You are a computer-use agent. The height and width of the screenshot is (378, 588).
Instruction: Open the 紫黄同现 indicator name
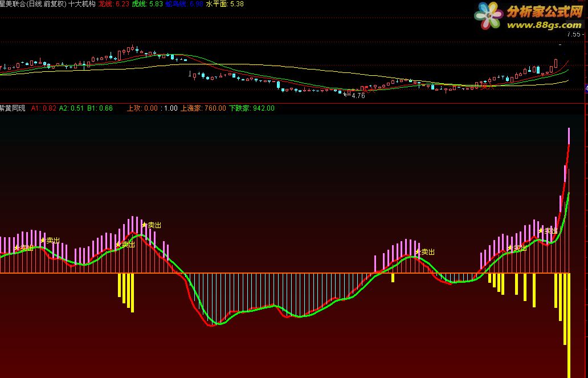tap(13, 108)
